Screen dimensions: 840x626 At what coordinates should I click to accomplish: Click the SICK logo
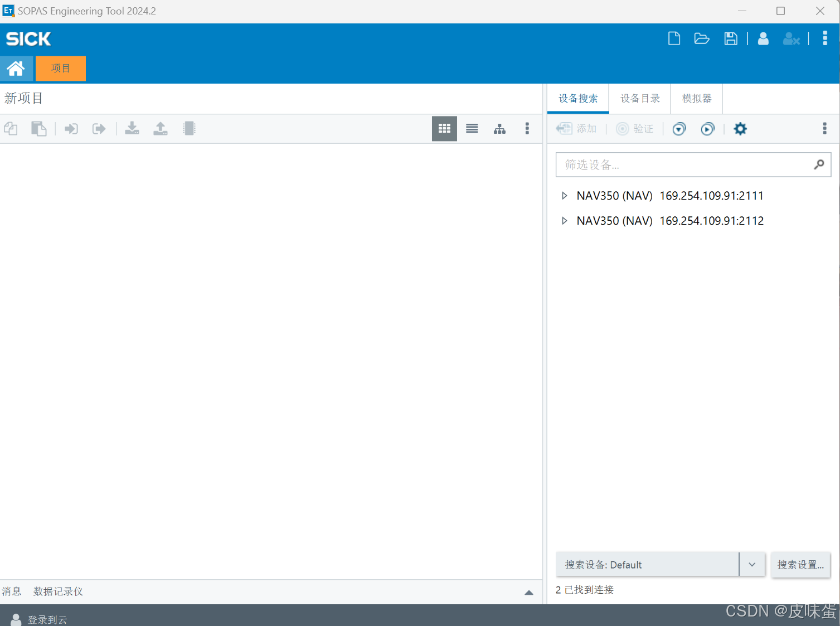28,38
